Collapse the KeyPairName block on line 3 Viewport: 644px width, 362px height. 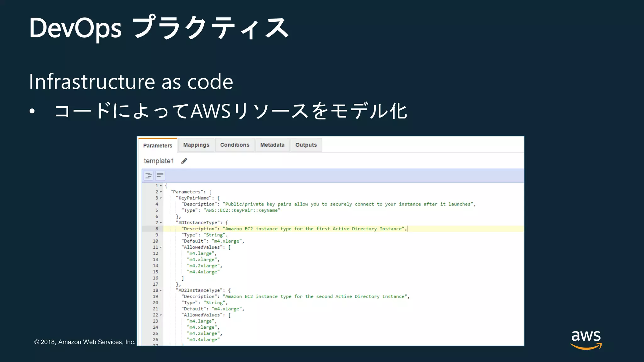click(x=161, y=198)
